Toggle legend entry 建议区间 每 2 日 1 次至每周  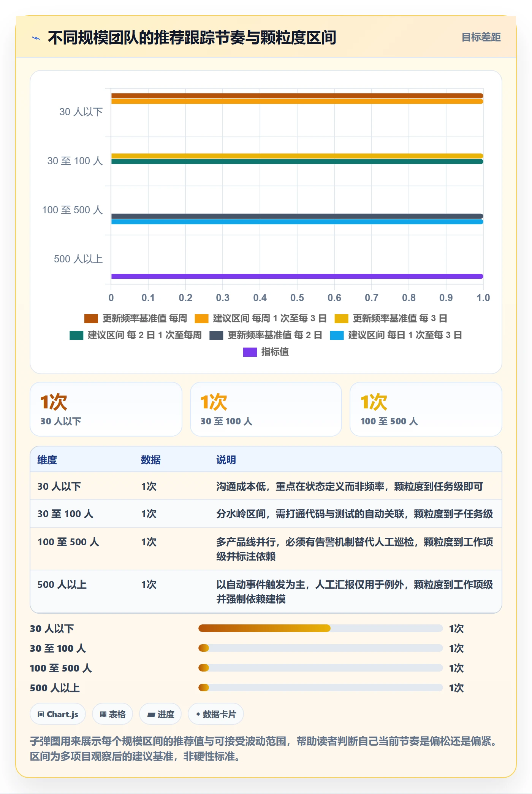click(x=136, y=335)
